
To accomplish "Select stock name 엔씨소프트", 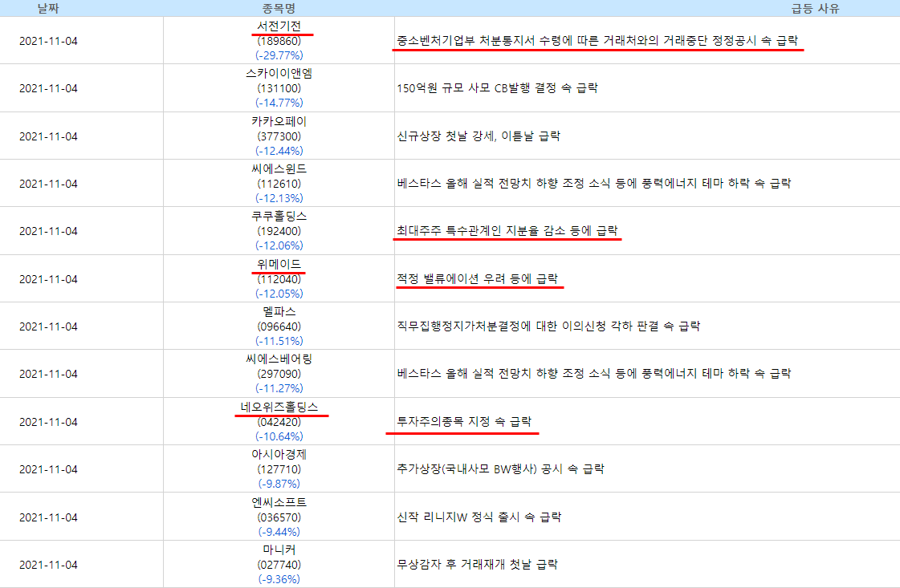I will pos(279,502).
